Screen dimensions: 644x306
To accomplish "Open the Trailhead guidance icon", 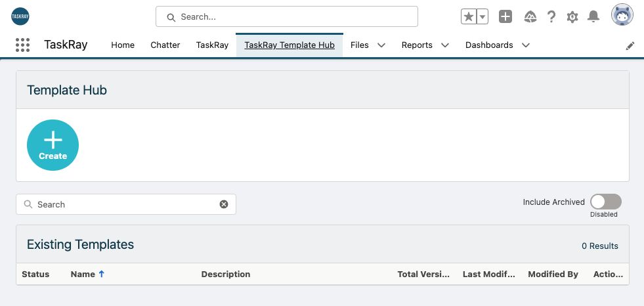I will [530, 17].
